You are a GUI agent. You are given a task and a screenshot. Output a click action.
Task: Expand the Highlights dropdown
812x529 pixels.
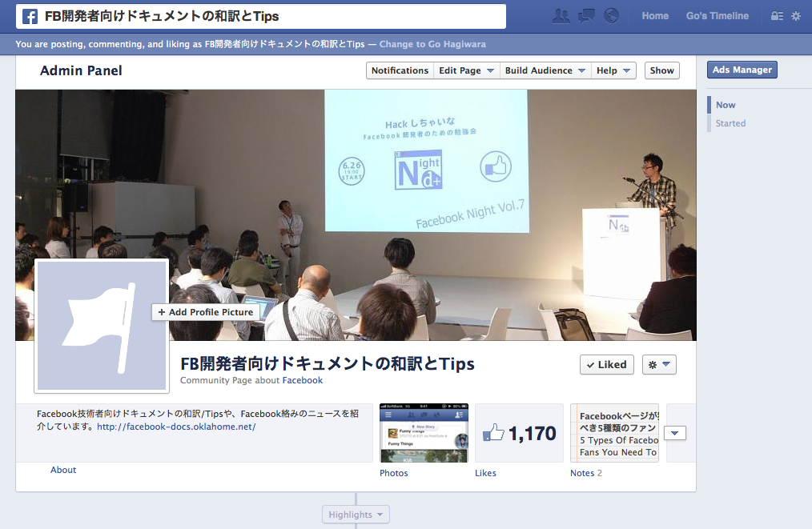tap(356, 515)
